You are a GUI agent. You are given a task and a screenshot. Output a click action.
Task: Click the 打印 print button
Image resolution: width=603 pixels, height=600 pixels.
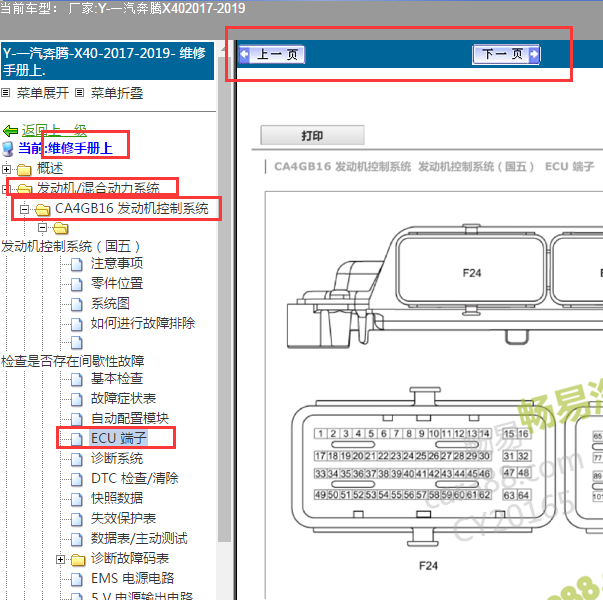312,135
